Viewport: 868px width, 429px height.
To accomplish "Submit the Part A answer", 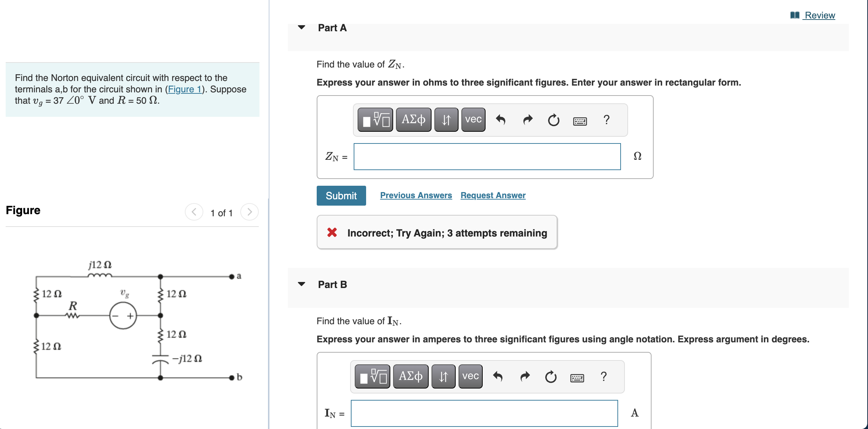I will tap(341, 195).
